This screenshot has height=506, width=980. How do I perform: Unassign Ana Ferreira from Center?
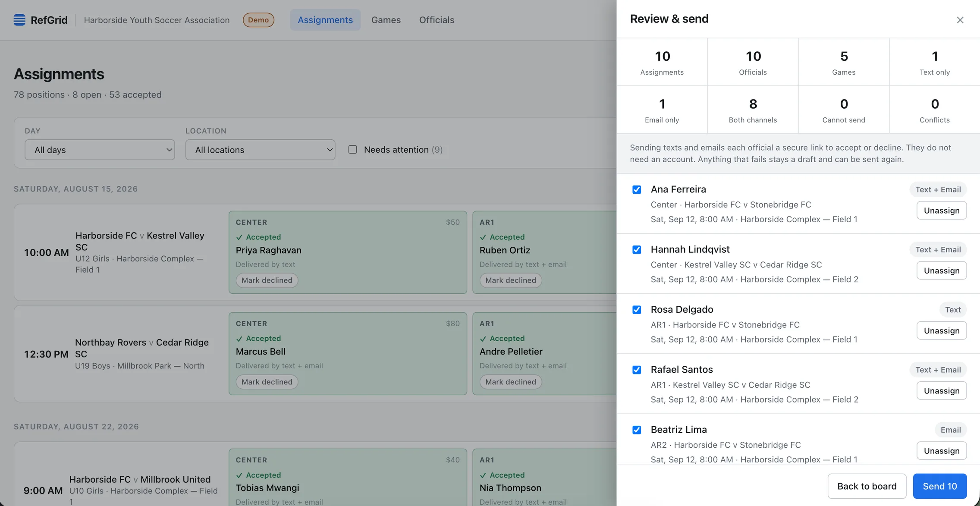click(942, 211)
